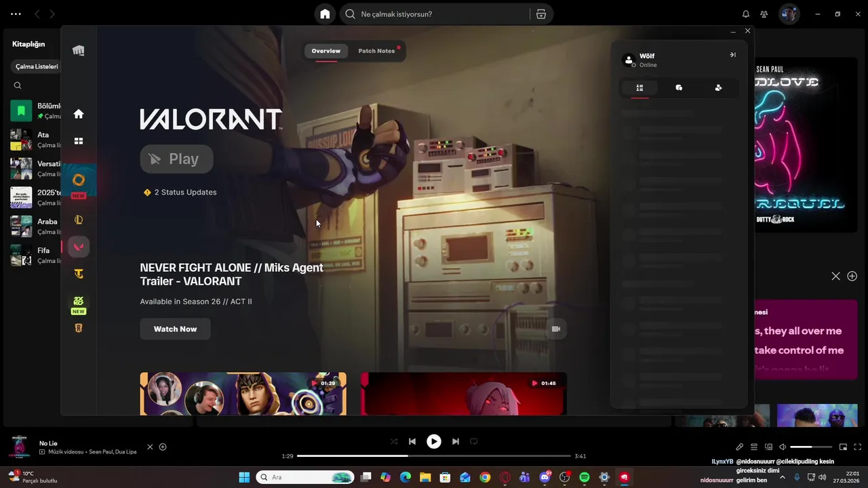The width and height of the screenshot is (868, 488).
Task: Open Google Chrome from the taskbar
Action: [485, 477]
